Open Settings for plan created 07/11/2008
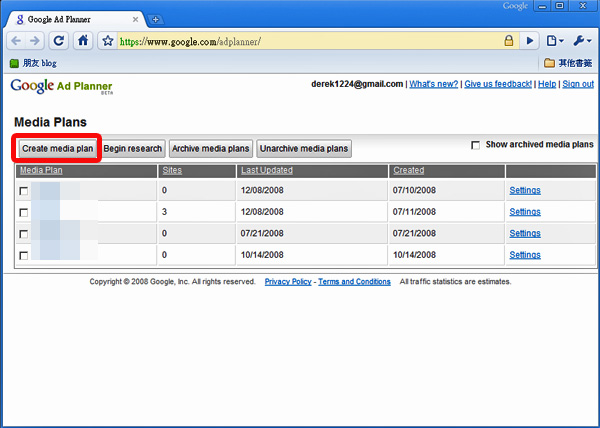Viewport: 600px width, 428px height. click(525, 212)
